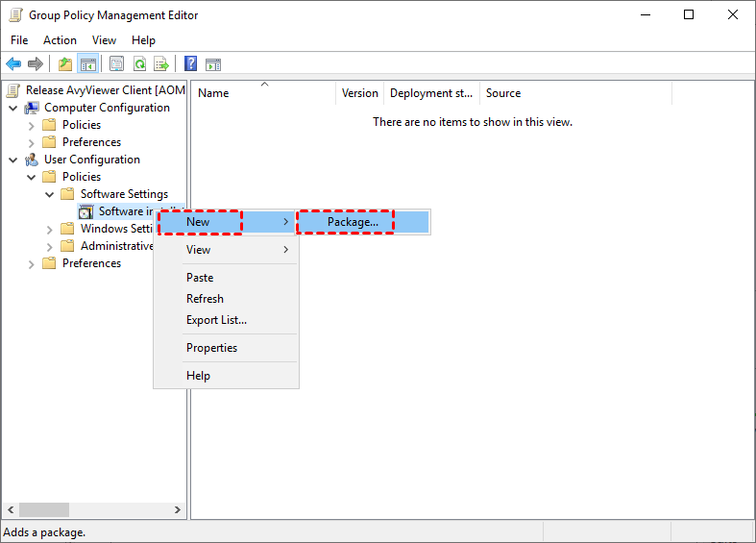Click the Properties toolbar icon
This screenshot has width=756, height=543.
(x=116, y=64)
